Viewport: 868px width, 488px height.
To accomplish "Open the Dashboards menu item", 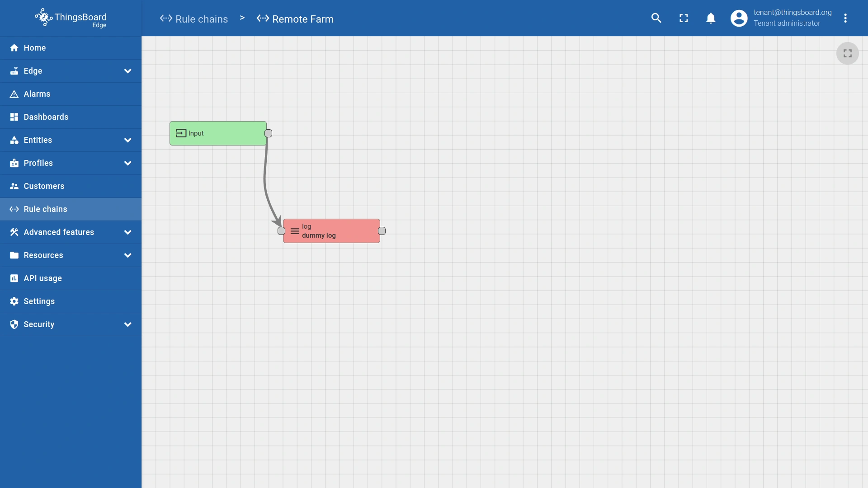I will [46, 117].
